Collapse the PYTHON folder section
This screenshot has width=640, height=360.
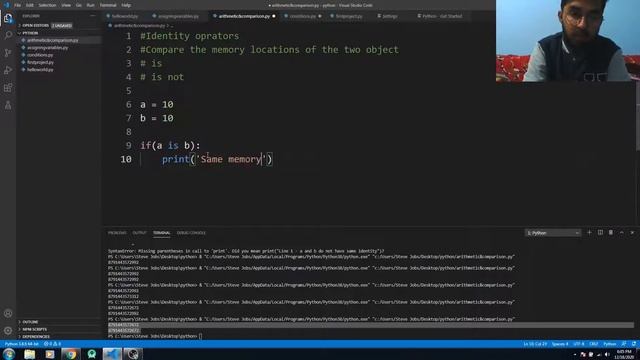(30, 33)
